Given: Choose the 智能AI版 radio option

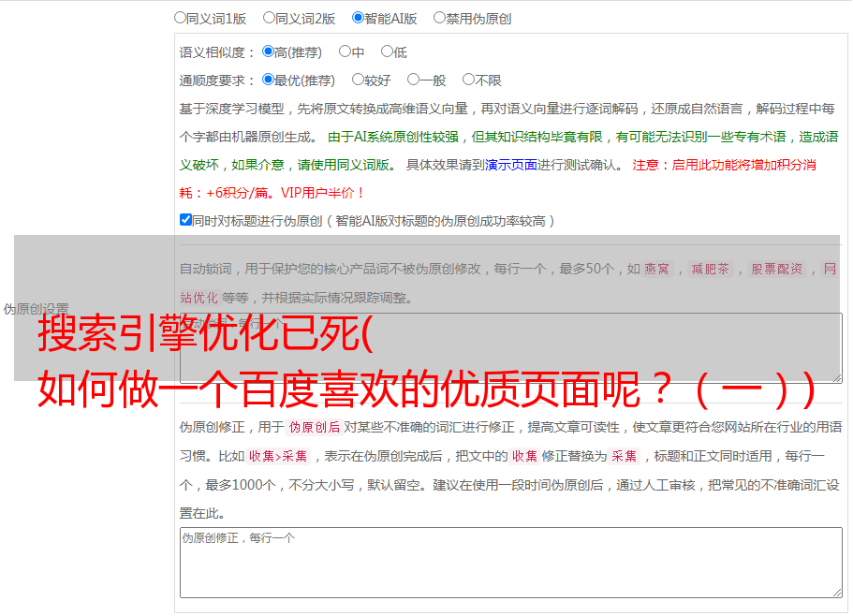Looking at the screenshot, I should [x=358, y=18].
